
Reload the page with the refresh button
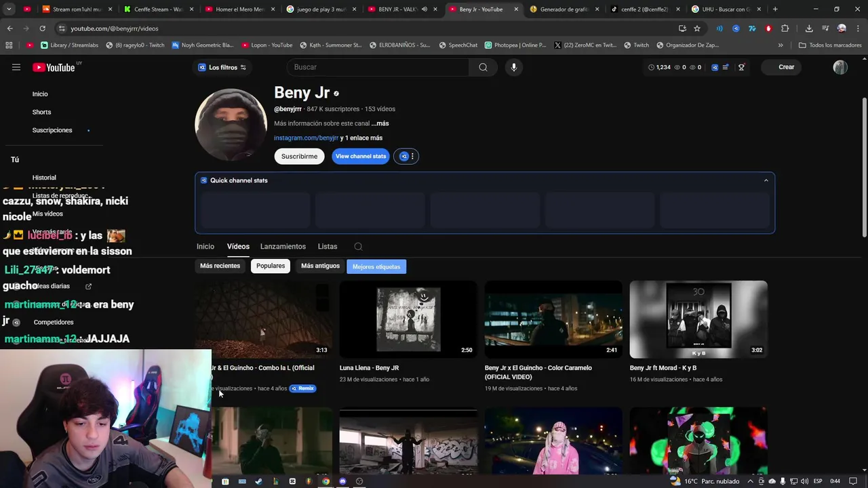coord(42,28)
